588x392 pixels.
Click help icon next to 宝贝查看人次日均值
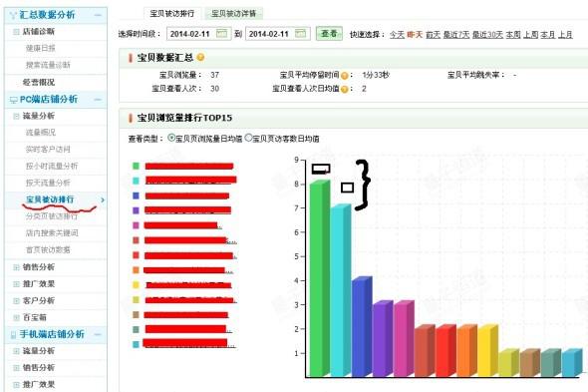344,90
